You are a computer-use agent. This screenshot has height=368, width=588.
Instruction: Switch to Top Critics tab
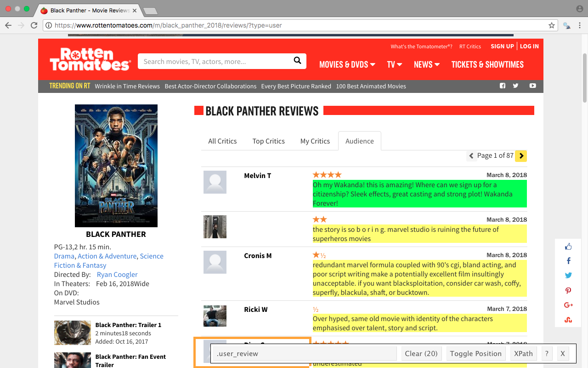[x=269, y=141]
